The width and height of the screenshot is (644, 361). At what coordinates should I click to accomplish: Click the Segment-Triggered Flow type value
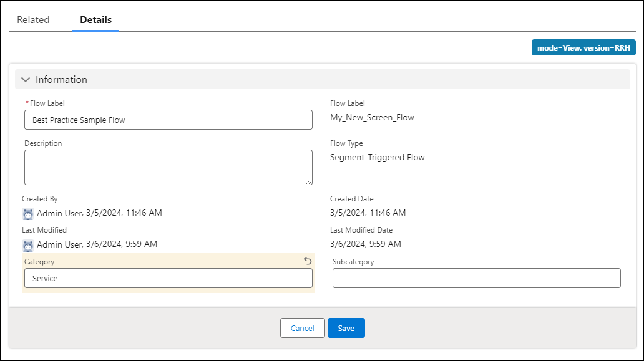click(x=377, y=157)
